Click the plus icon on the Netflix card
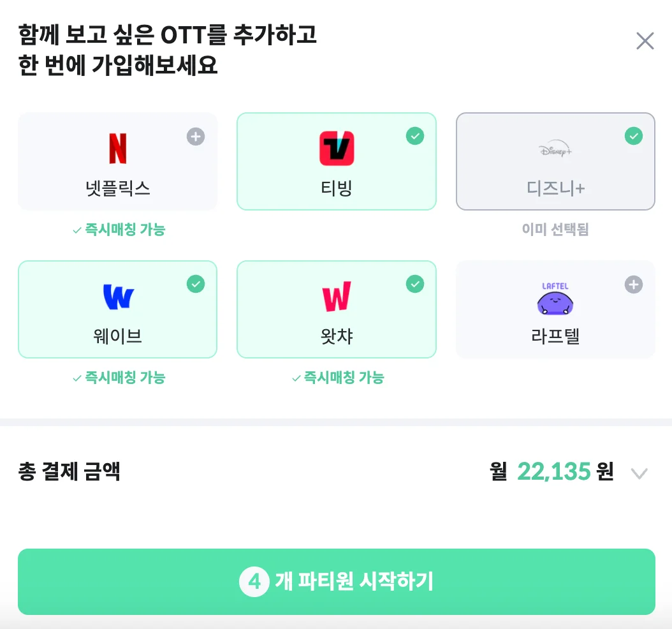Screen dimensions: 672x629 [196, 137]
